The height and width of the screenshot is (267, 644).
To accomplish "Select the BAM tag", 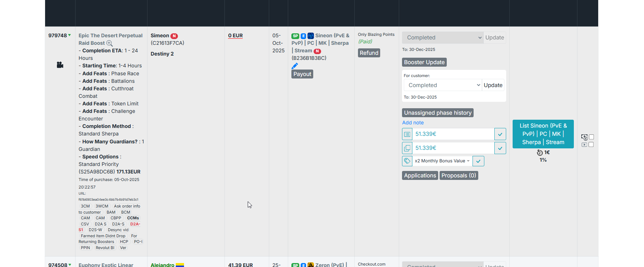I will [x=111, y=213].
